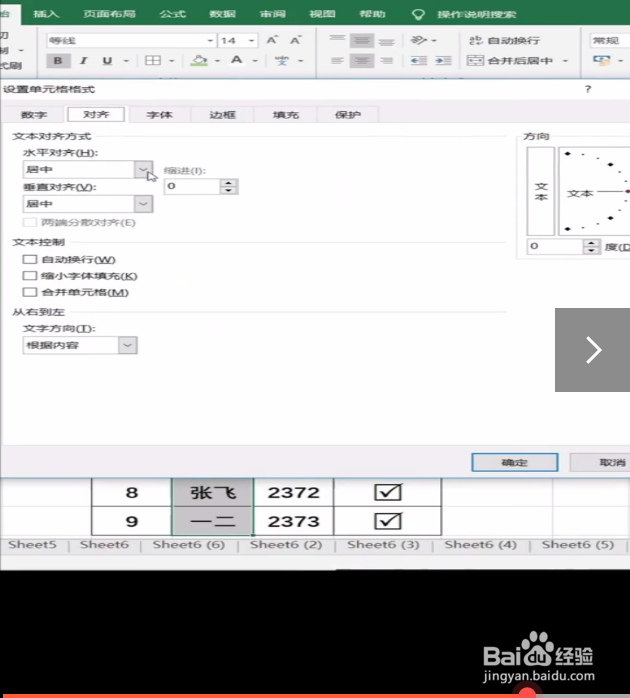Click the phonetic guide 文 icon
Image resolution: width=630 pixels, height=698 pixels.
point(281,61)
